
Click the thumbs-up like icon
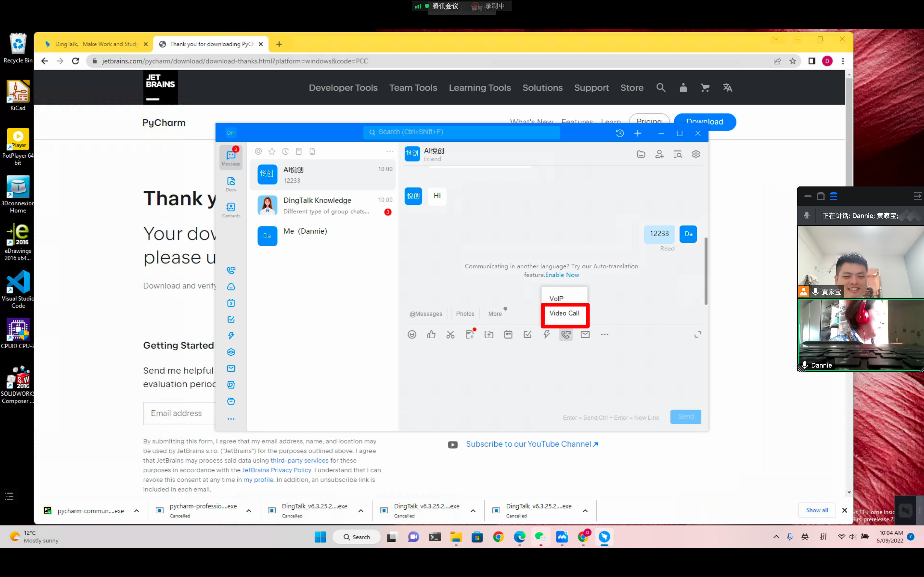coord(431,334)
